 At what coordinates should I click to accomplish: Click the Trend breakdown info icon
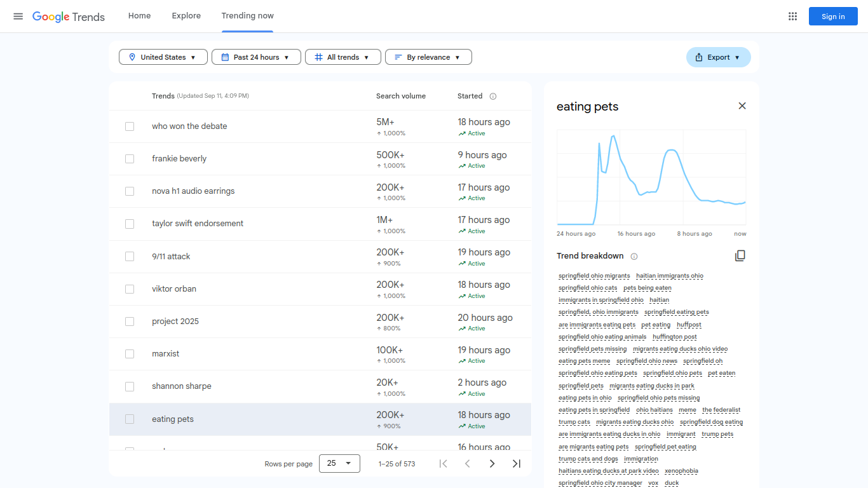pos(634,256)
